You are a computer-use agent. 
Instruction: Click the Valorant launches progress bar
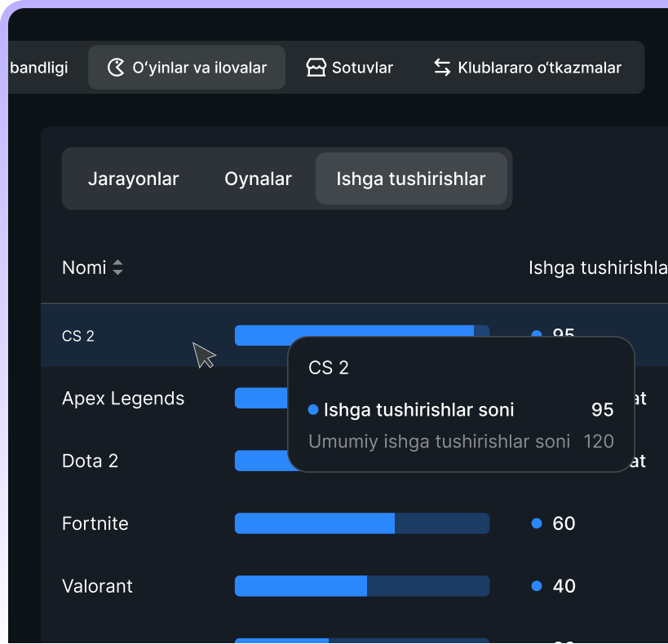pos(362,586)
